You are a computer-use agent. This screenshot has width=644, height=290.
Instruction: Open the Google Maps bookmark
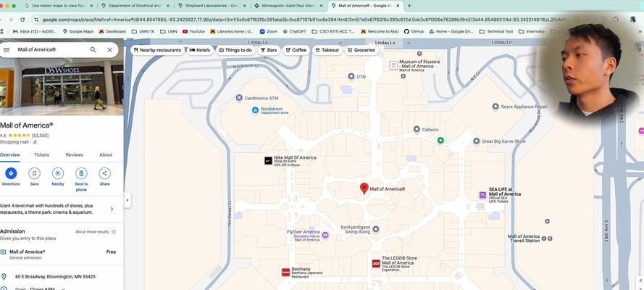78,31
